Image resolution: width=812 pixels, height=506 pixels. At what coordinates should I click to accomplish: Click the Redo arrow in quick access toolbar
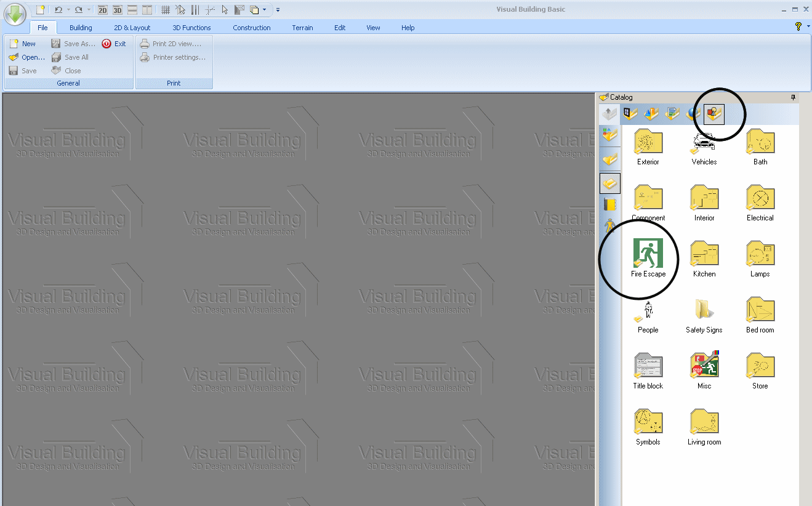coord(78,10)
